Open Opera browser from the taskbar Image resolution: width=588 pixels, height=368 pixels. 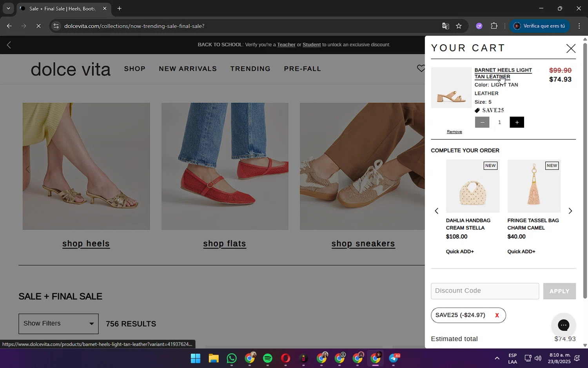coord(285,358)
